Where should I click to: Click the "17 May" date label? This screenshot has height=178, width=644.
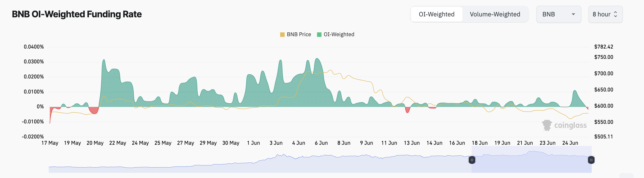[50, 143]
